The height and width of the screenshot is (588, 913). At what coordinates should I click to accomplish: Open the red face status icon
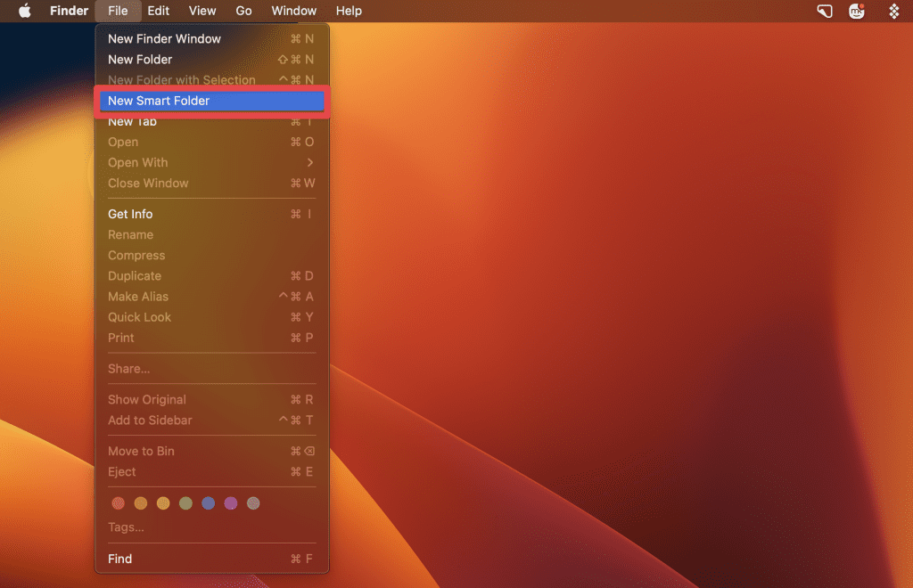pos(857,11)
